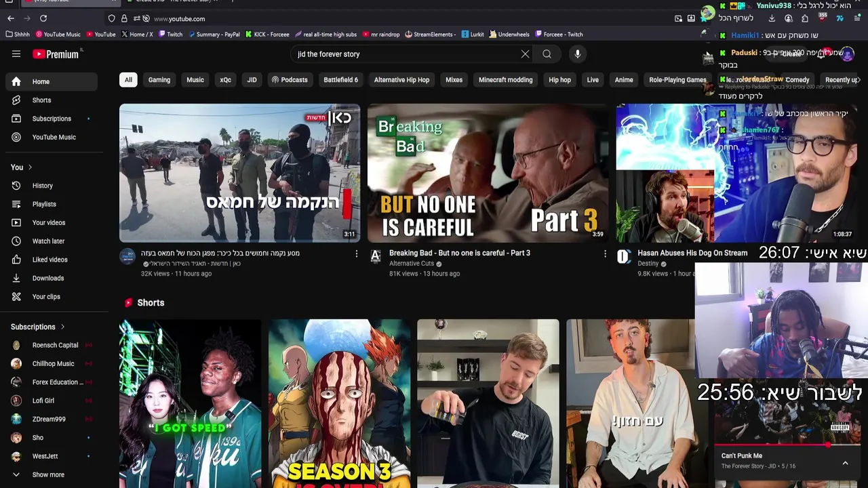
Task: Expand Show more under Subscriptions
Action: click(52, 474)
